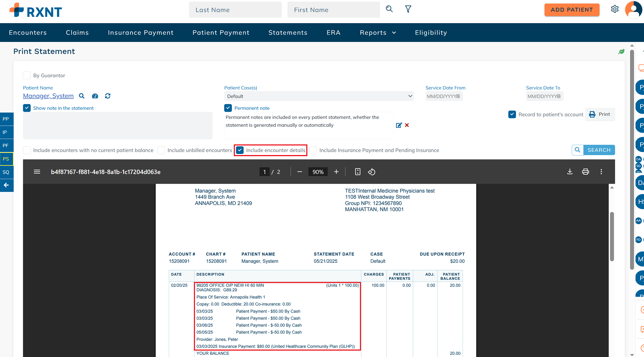Go to the Insurance Payment tab
Image resolution: width=644 pixels, height=357 pixels.
[x=141, y=33]
